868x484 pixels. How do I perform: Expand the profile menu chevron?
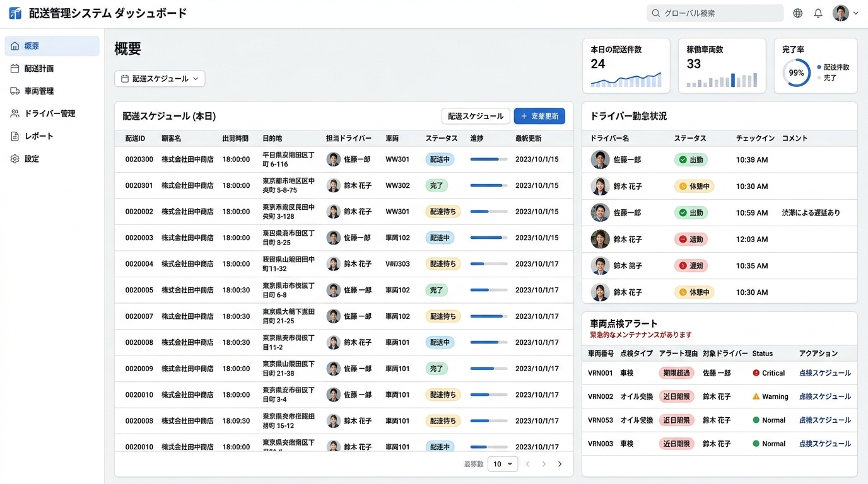[856, 13]
